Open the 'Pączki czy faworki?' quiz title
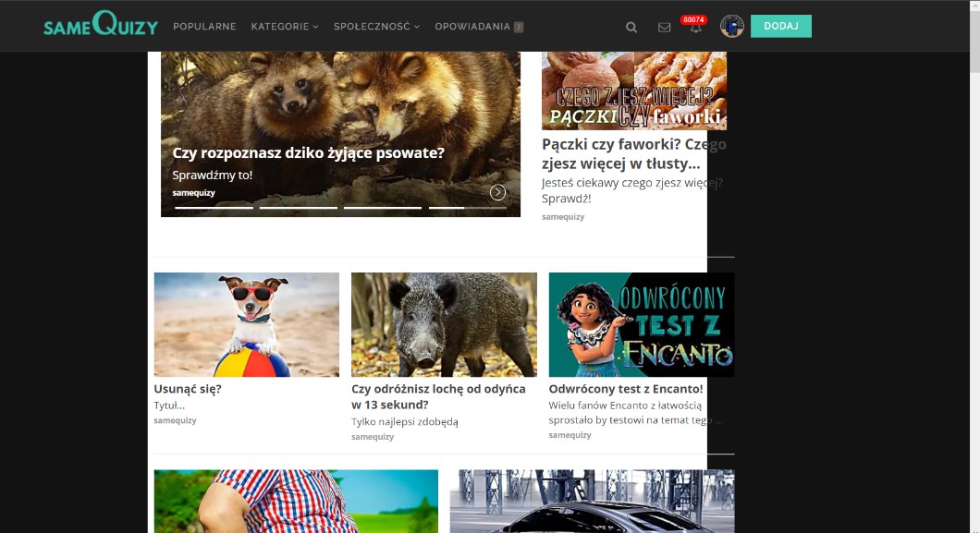 tap(633, 153)
